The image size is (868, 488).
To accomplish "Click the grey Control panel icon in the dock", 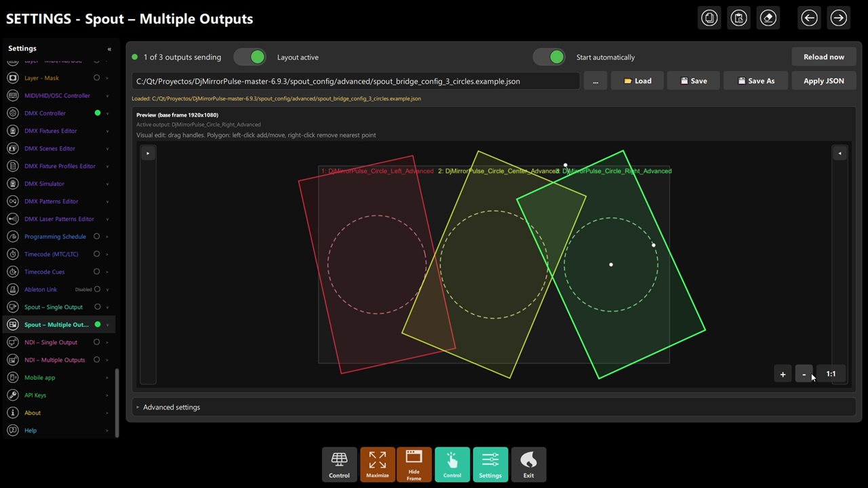I will (339, 464).
